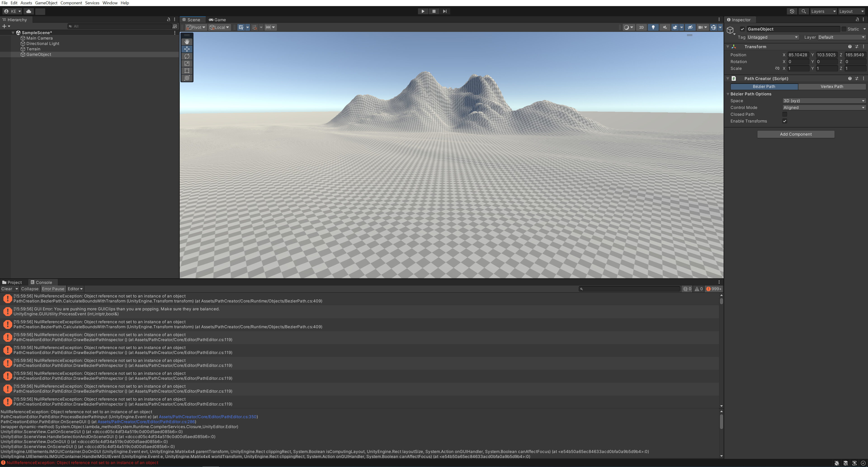
Task: Disable the Enable Transforms checkbox
Action: (x=785, y=121)
